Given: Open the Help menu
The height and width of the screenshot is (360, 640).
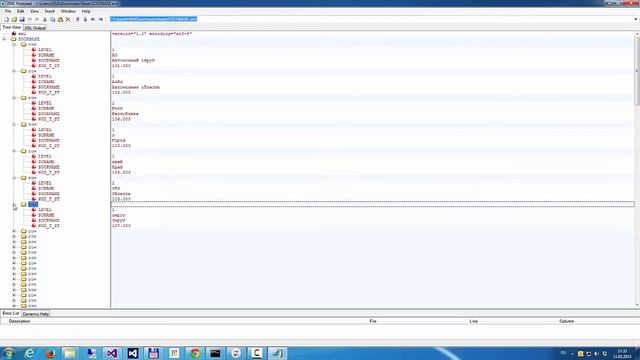Looking at the screenshot, I should [x=86, y=11].
